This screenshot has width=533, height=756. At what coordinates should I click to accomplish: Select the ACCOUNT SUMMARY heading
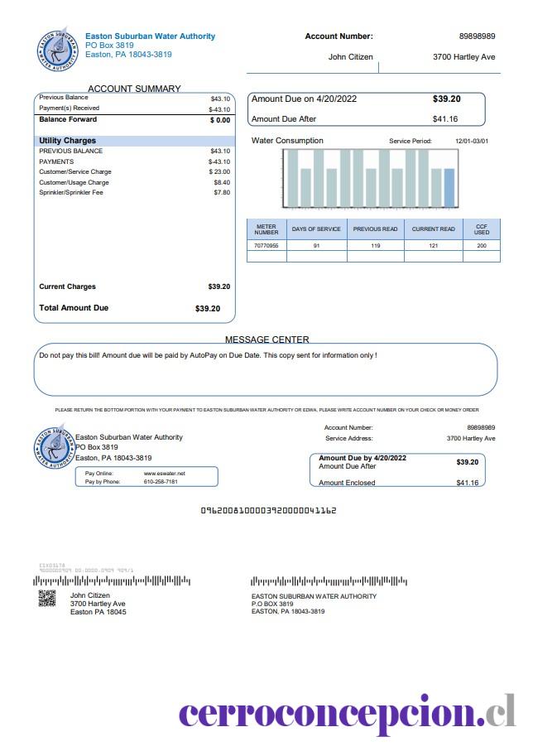(x=134, y=89)
